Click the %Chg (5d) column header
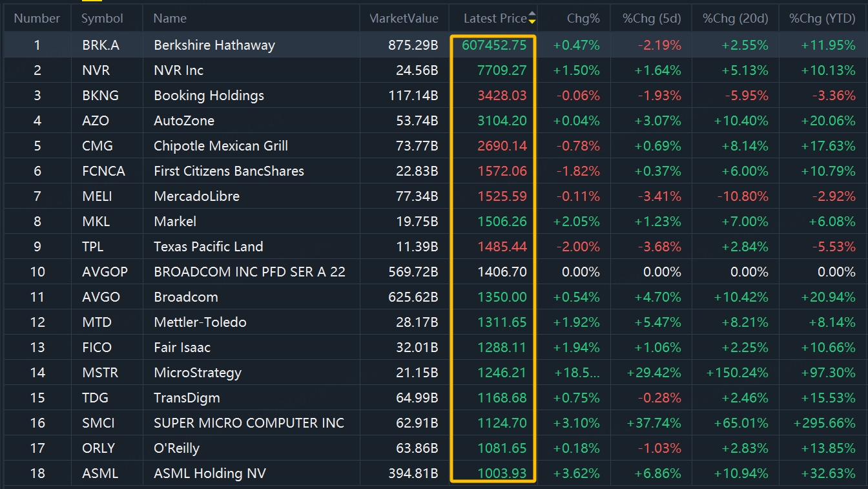Image resolution: width=868 pixels, height=489 pixels. [652, 19]
